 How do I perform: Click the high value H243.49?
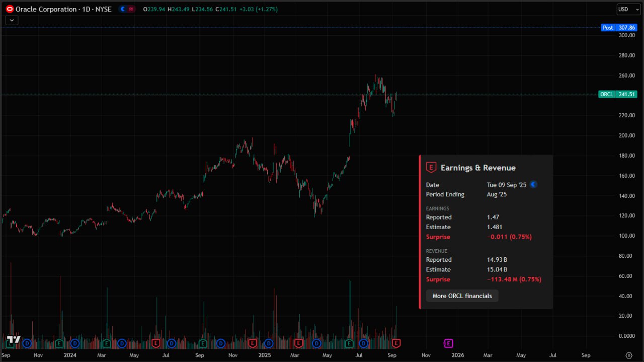point(180,9)
